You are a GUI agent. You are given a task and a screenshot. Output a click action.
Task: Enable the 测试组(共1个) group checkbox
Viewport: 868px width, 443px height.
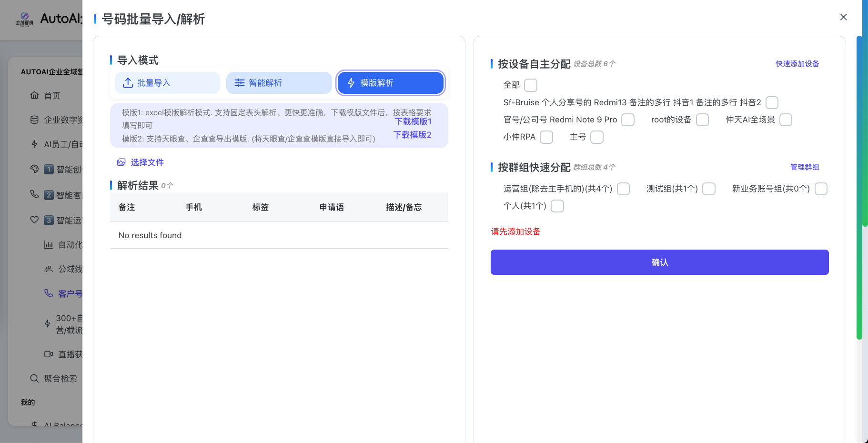click(709, 189)
